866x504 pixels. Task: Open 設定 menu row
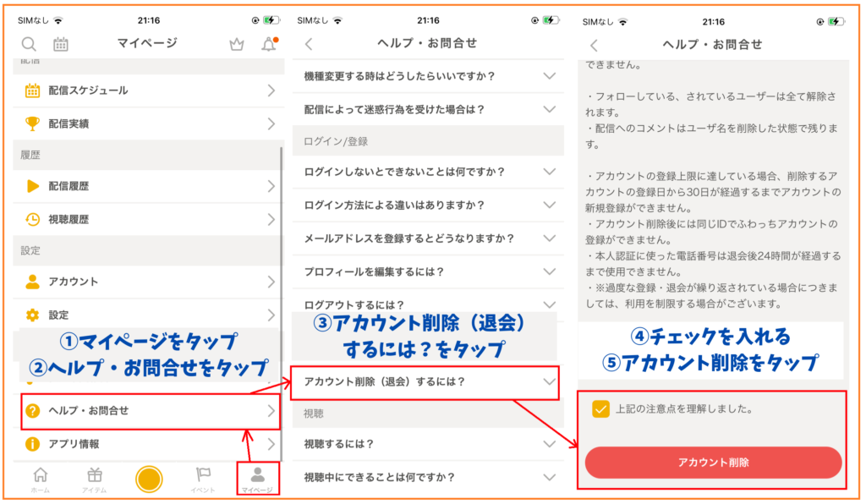[x=148, y=315]
